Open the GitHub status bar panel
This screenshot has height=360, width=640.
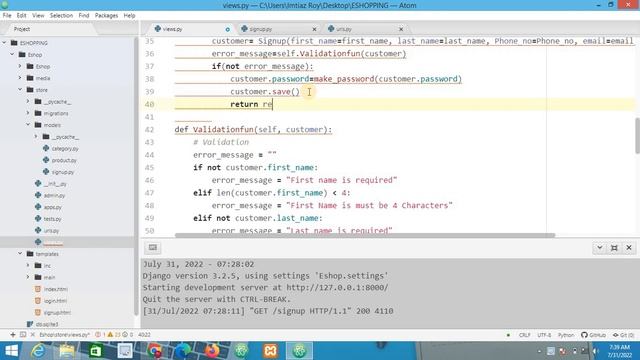593,335
